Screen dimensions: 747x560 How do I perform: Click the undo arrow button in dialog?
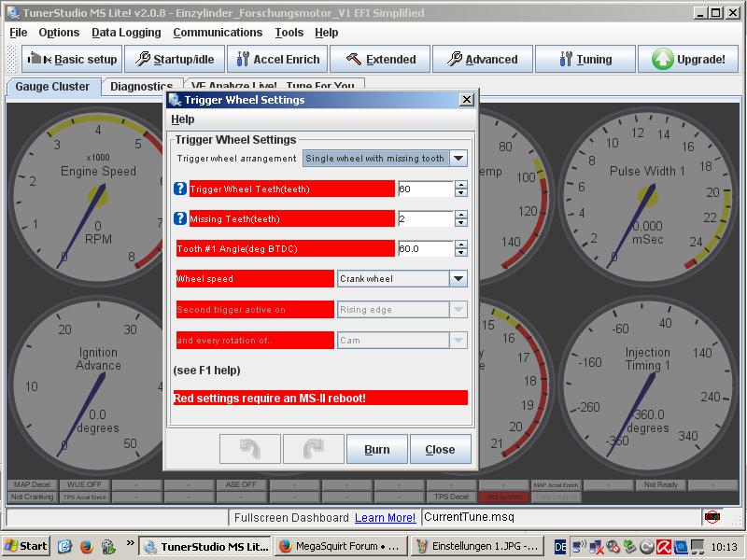249,449
